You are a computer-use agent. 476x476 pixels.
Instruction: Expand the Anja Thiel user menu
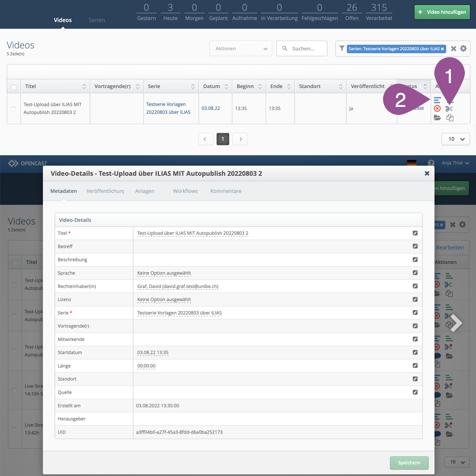(x=455, y=163)
